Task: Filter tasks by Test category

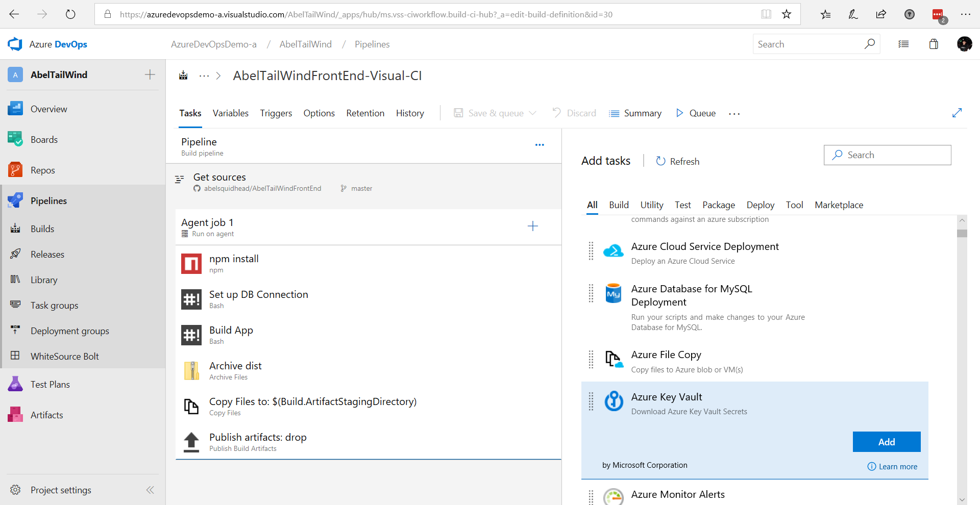Action: (683, 205)
